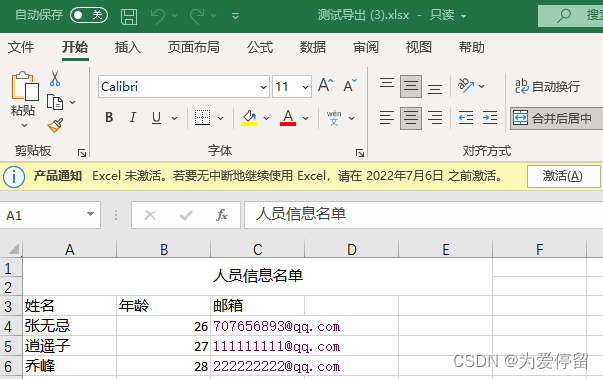The height and width of the screenshot is (379, 603).
Task: Click the search magnifier box
Action: tap(570, 16)
